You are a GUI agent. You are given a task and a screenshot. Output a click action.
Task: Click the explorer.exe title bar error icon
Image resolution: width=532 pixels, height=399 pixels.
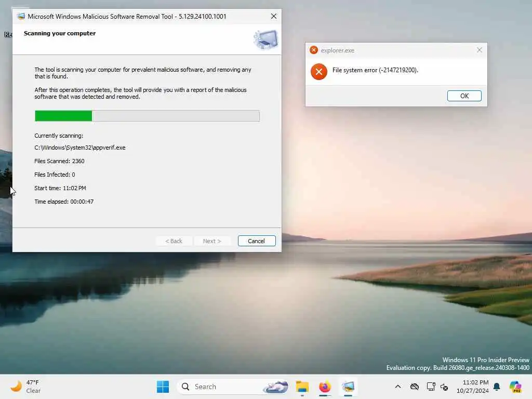coord(314,50)
